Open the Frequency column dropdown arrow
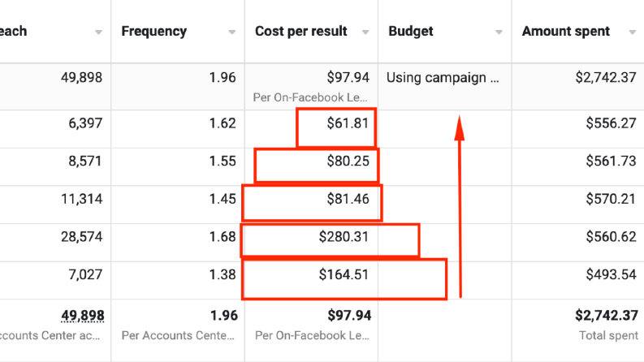Viewport: 644px width, 362px height. [x=231, y=32]
